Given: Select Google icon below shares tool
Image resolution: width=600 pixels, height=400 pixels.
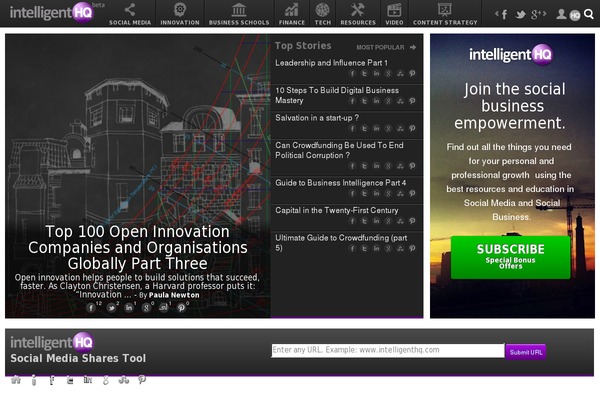Looking at the screenshot, I should pyautogui.click(x=106, y=380).
